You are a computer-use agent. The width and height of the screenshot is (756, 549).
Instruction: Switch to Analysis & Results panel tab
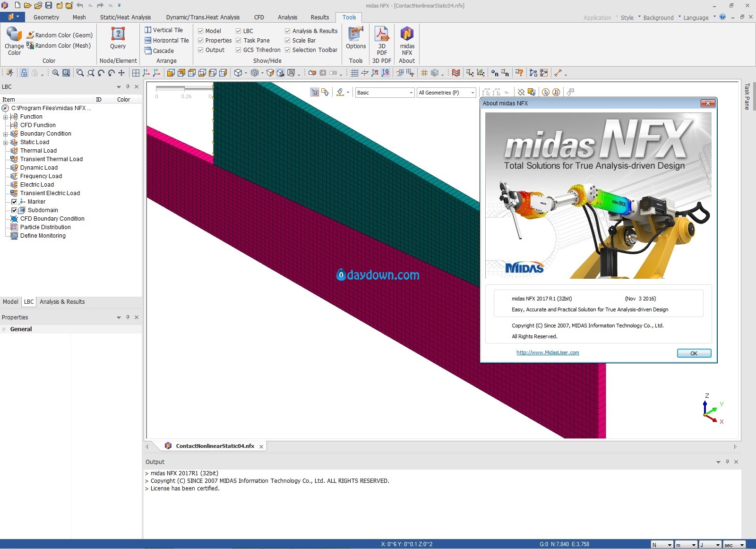[62, 301]
